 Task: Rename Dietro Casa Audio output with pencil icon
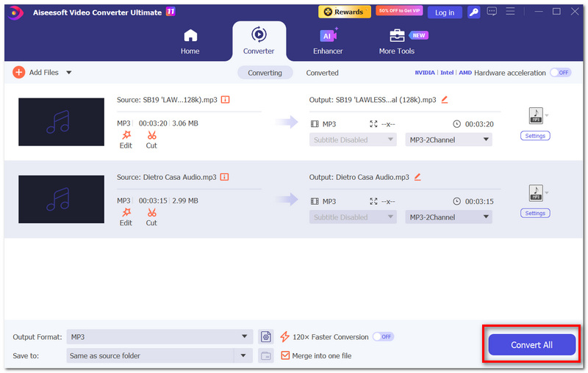[417, 177]
